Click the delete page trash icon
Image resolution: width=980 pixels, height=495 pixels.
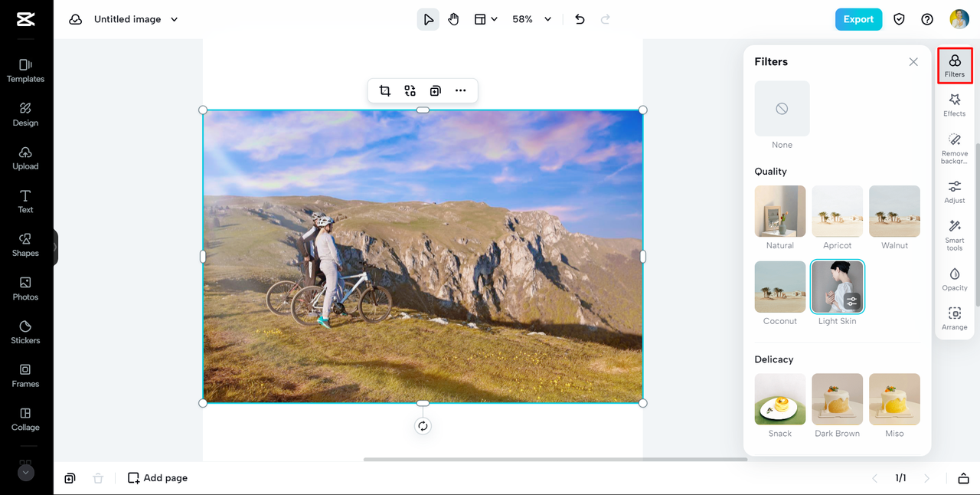[x=98, y=478]
